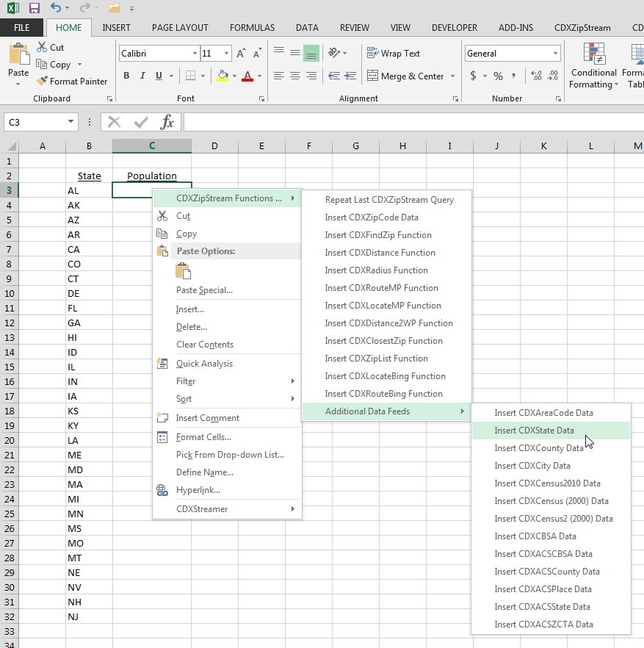The height and width of the screenshot is (648, 644).
Task: Select Insert CDXState Data
Action: tap(551, 431)
